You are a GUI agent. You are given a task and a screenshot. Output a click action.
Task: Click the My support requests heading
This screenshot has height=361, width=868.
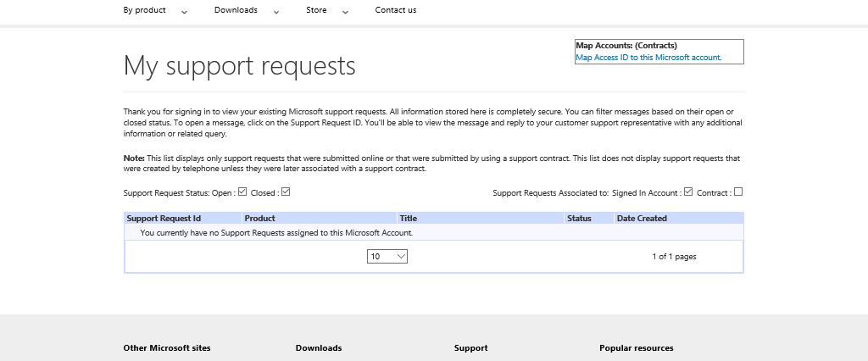[x=240, y=65]
